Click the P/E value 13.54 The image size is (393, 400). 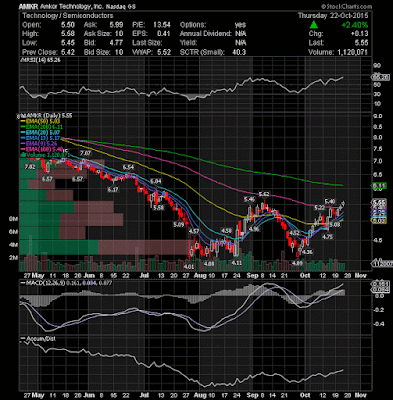[x=162, y=25]
